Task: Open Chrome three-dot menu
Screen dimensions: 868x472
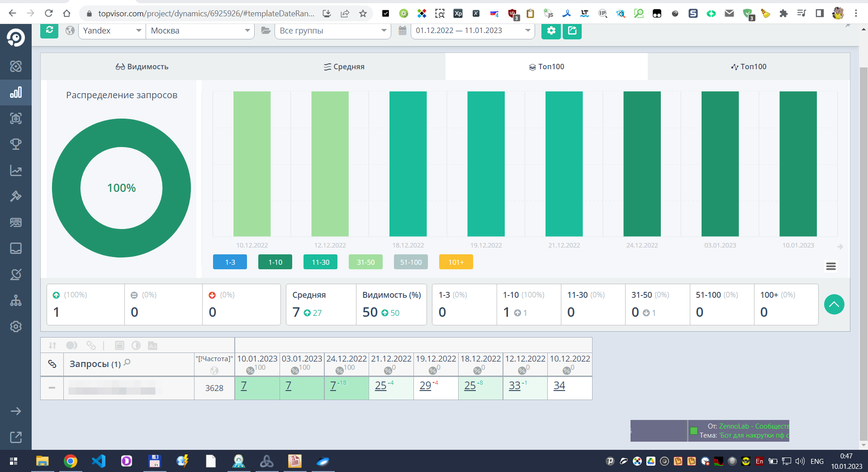Action: (856, 14)
